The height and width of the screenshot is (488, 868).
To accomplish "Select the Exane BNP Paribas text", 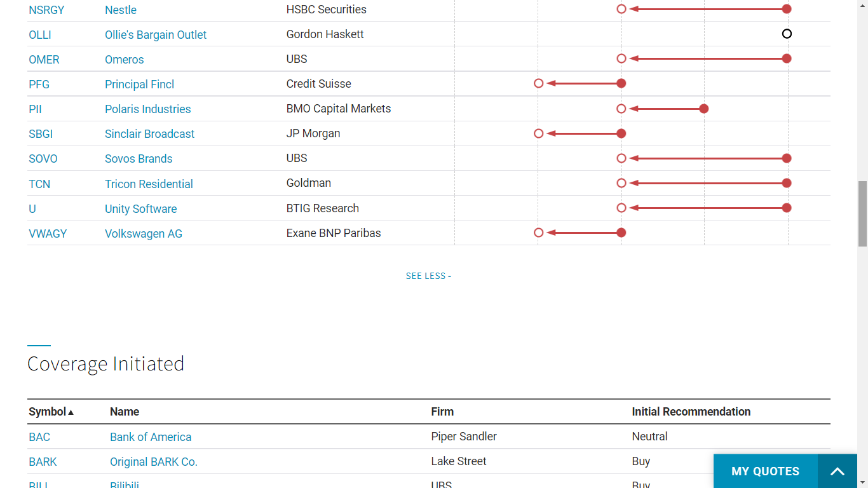I will (x=334, y=233).
